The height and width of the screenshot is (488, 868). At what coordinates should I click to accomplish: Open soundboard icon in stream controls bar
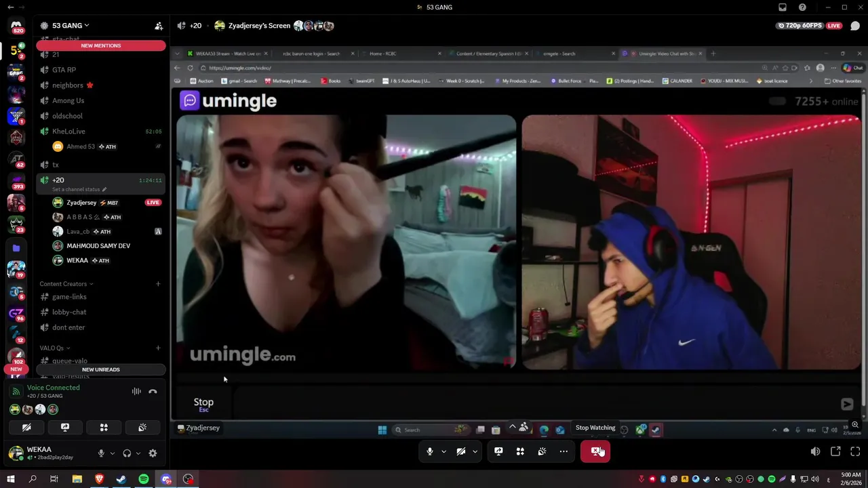(x=542, y=451)
